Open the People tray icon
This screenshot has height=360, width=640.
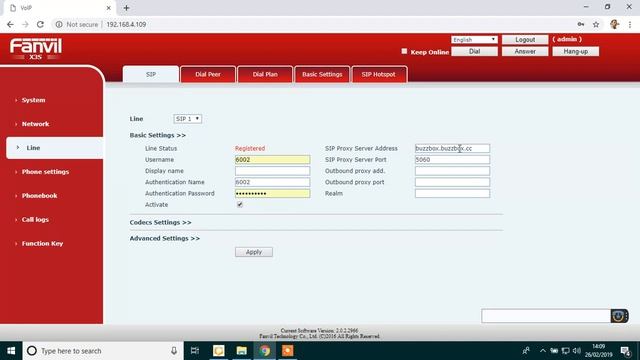click(x=526, y=351)
